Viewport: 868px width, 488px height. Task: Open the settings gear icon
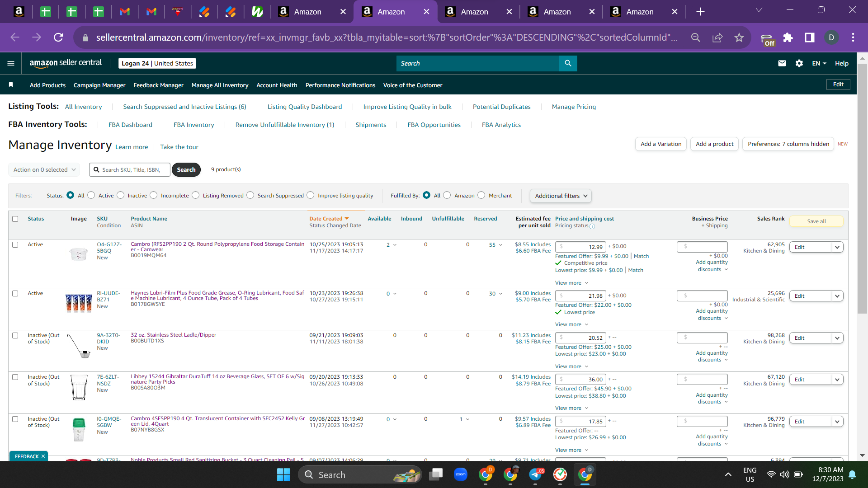point(799,63)
